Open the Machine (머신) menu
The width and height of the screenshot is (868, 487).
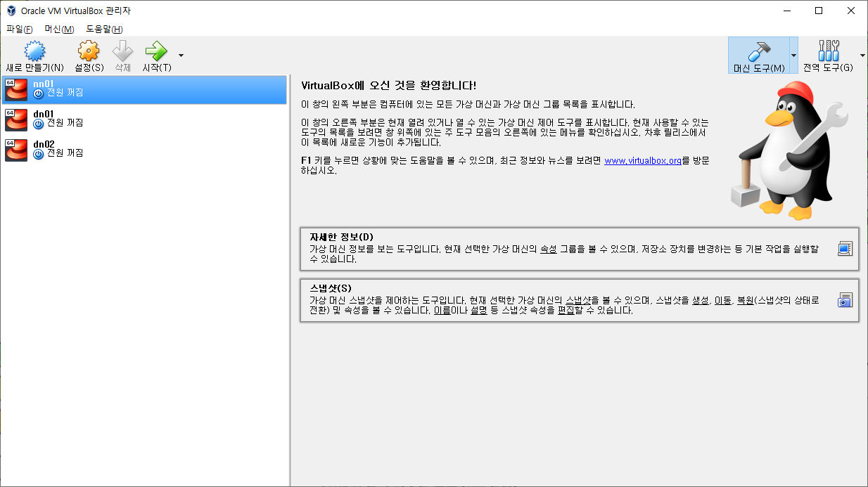[59, 29]
